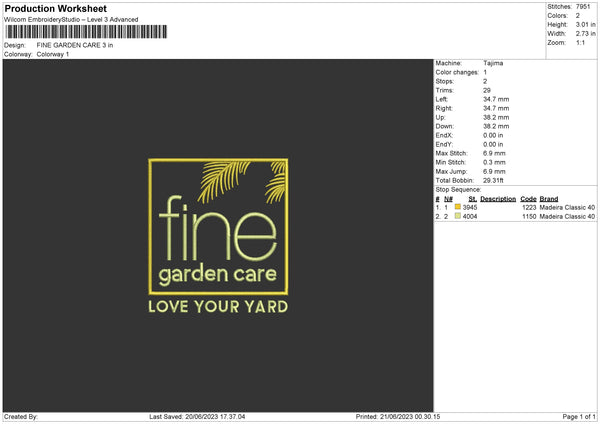Click the 'Code' column header
Screen dimensions: 600x424
(x=528, y=199)
